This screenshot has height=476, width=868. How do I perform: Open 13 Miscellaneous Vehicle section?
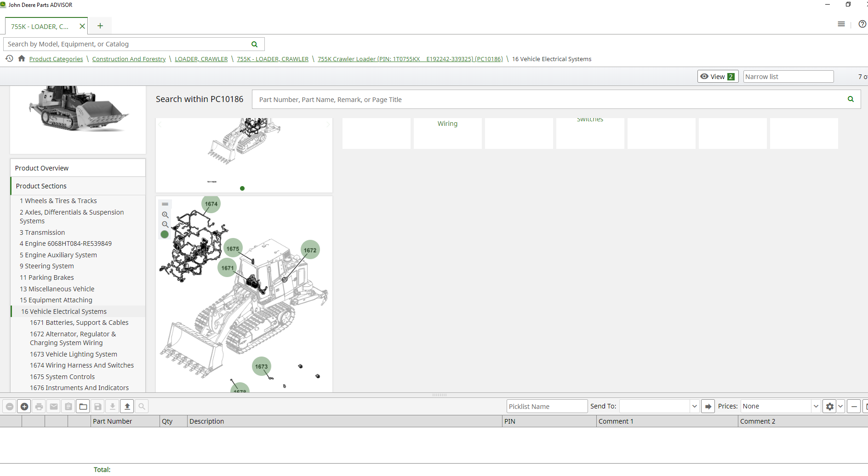57,289
